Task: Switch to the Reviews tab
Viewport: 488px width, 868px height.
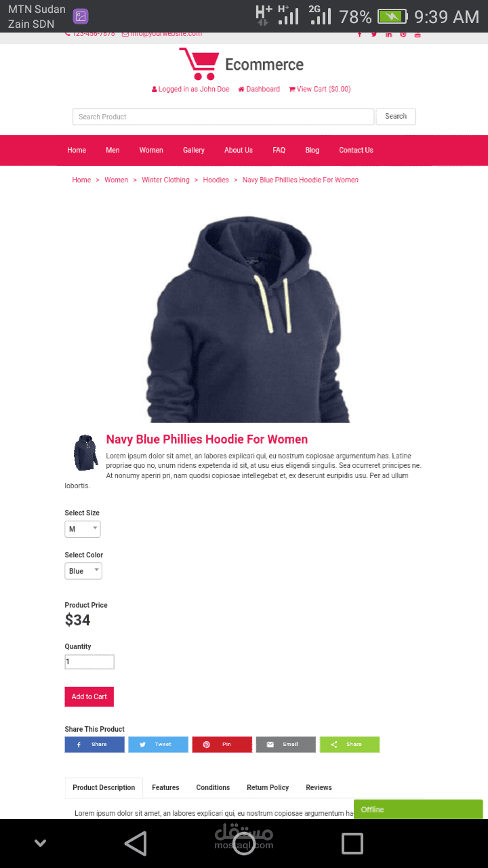Action: (319, 788)
